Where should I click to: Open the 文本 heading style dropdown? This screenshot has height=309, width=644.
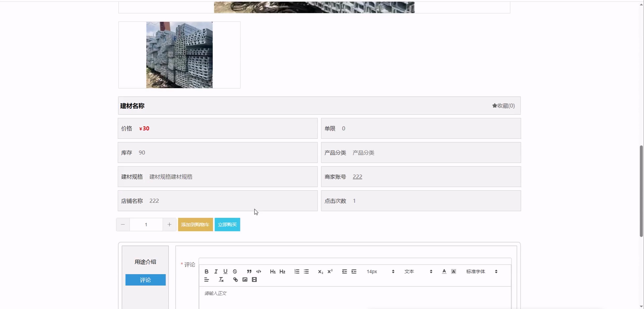click(x=418, y=271)
